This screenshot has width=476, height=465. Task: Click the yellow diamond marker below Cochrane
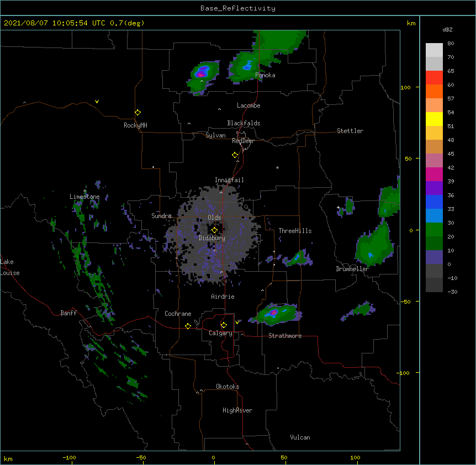coord(188,326)
